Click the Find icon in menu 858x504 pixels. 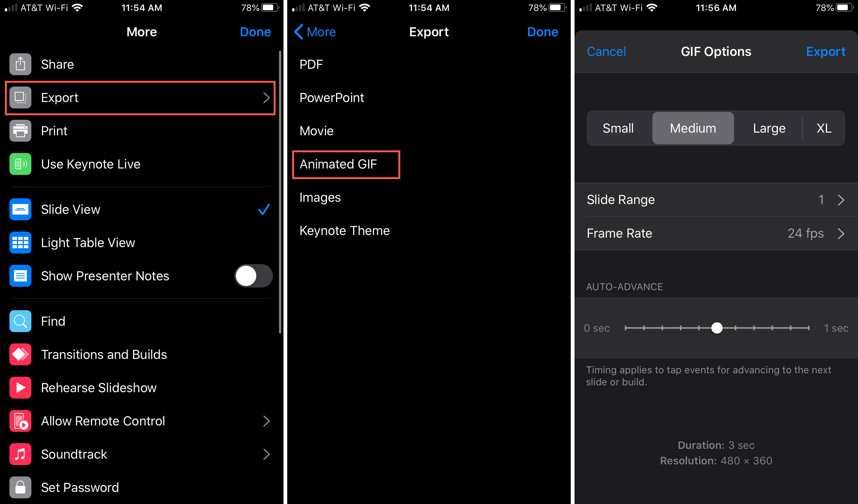click(x=20, y=321)
